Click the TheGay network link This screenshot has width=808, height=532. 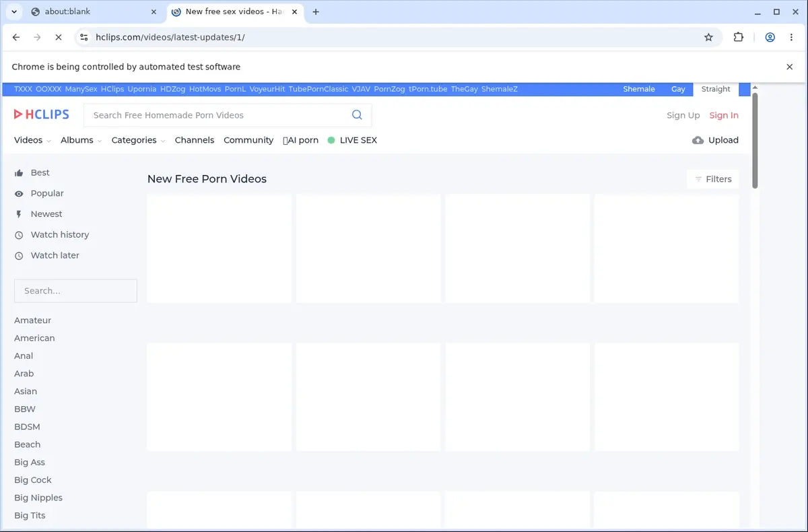pos(465,89)
